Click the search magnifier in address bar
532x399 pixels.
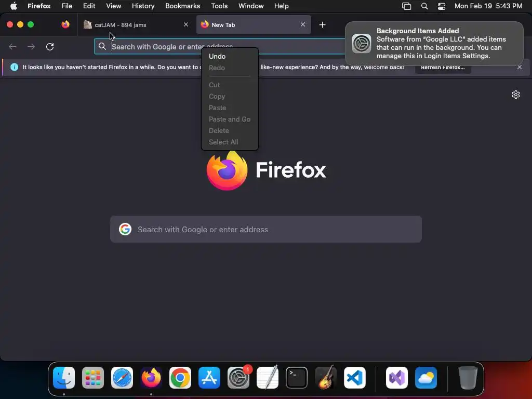click(102, 46)
